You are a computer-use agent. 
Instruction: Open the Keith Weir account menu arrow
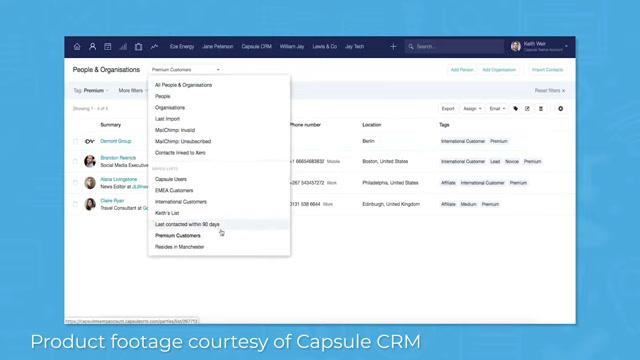[x=567, y=47]
